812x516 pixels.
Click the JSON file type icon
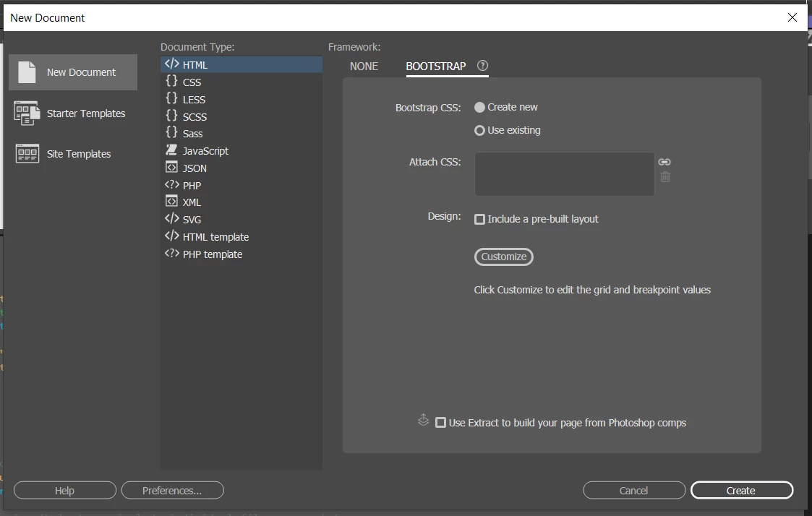[x=171, y=167]
